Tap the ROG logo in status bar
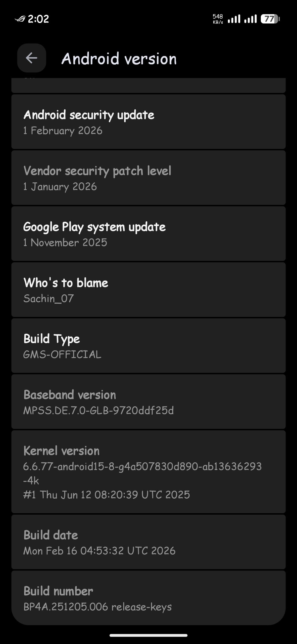Viewport: 297px width, 644px height. (x=20, y=19)
